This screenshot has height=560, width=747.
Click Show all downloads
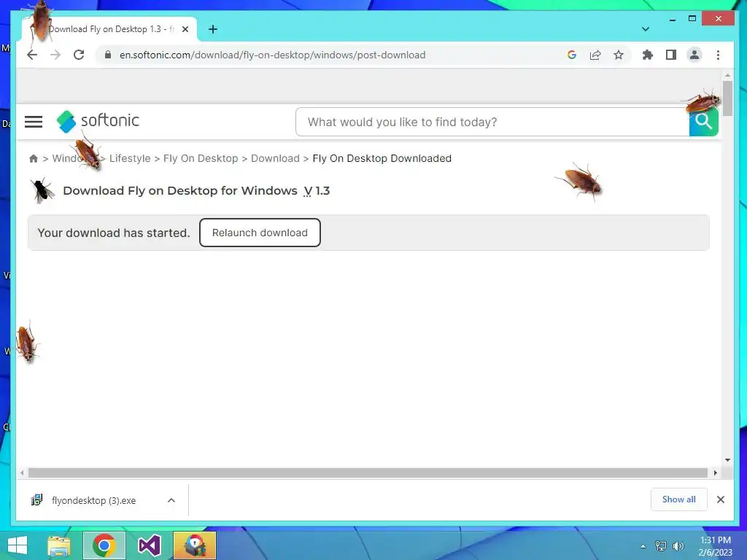(679, 499)
